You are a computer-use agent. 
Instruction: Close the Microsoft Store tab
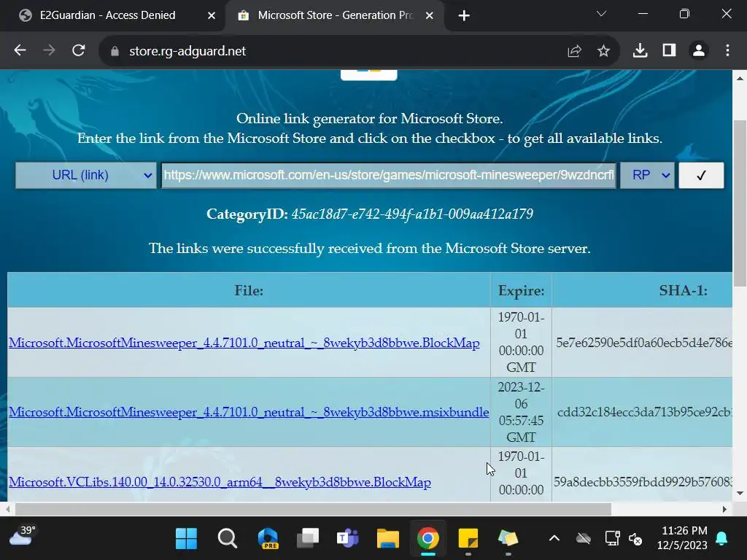(x=429, y=16)
